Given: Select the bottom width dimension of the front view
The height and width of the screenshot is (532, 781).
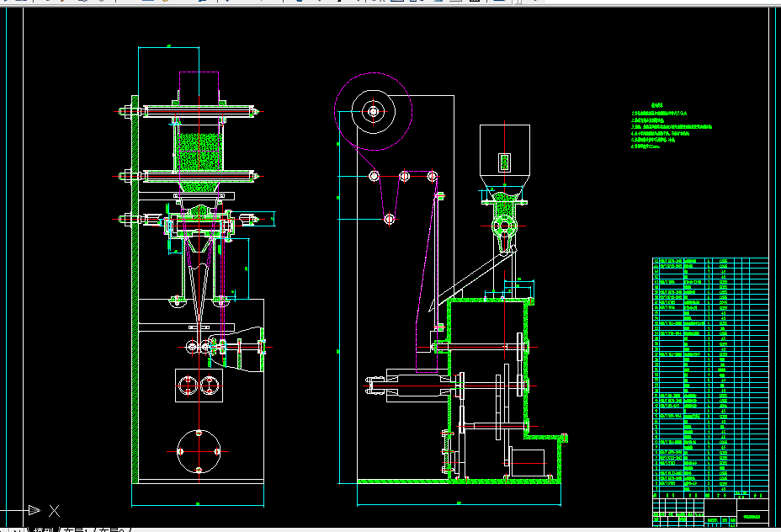Looking at the screenshot, I should click(x=198, y=504).
